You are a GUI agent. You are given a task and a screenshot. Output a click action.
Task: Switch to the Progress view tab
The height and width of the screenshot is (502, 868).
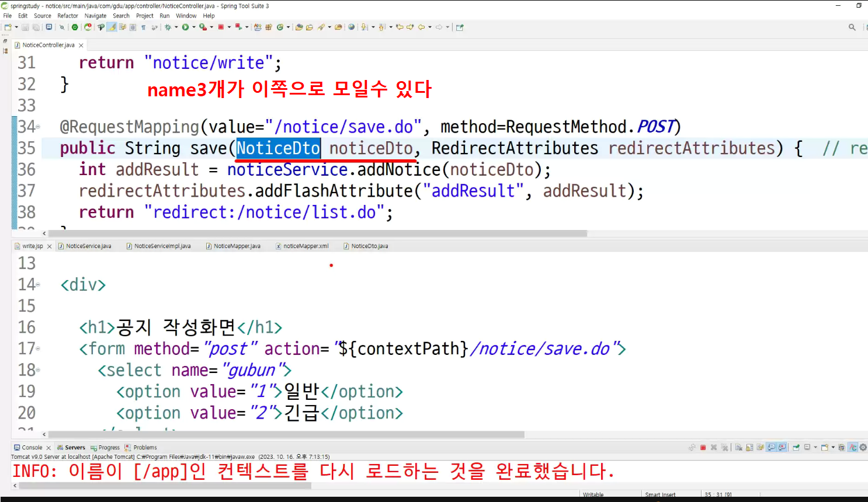(105, 448)
